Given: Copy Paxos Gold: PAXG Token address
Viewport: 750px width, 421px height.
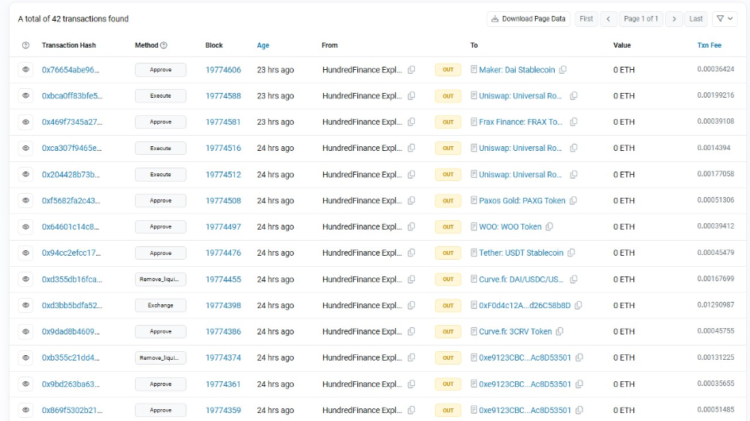Looking at the screenshot, I should pos(573,200).
